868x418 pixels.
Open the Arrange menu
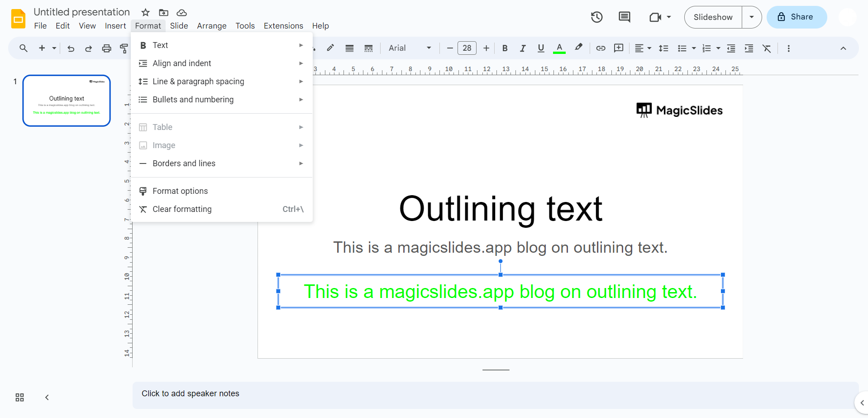point(211,26)
